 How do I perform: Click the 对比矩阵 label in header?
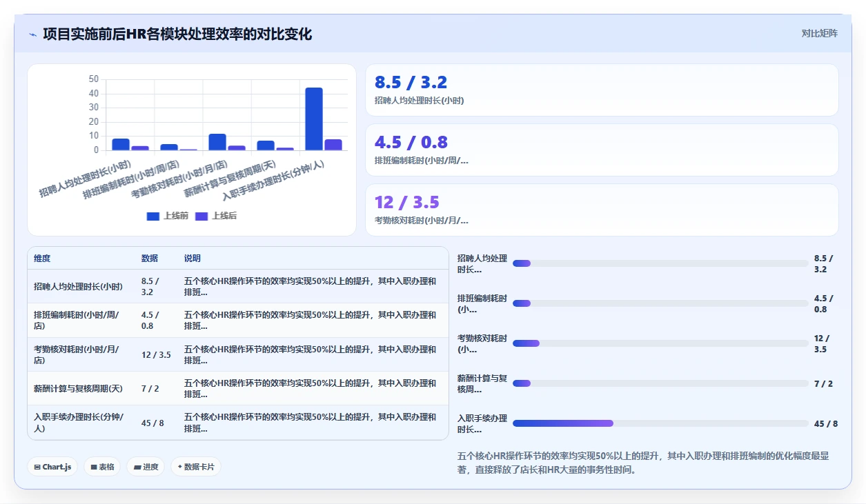tap(820, 33)
